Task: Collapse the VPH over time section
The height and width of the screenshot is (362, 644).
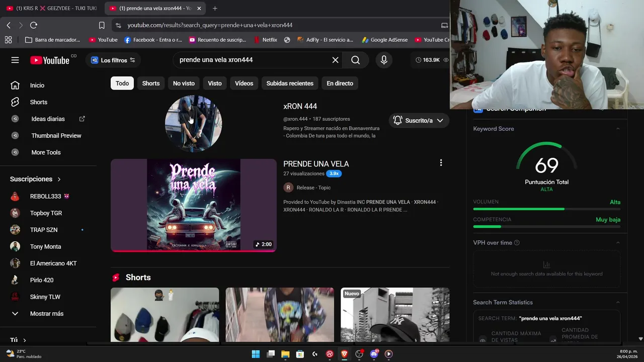Action: [x=618, y=243]
